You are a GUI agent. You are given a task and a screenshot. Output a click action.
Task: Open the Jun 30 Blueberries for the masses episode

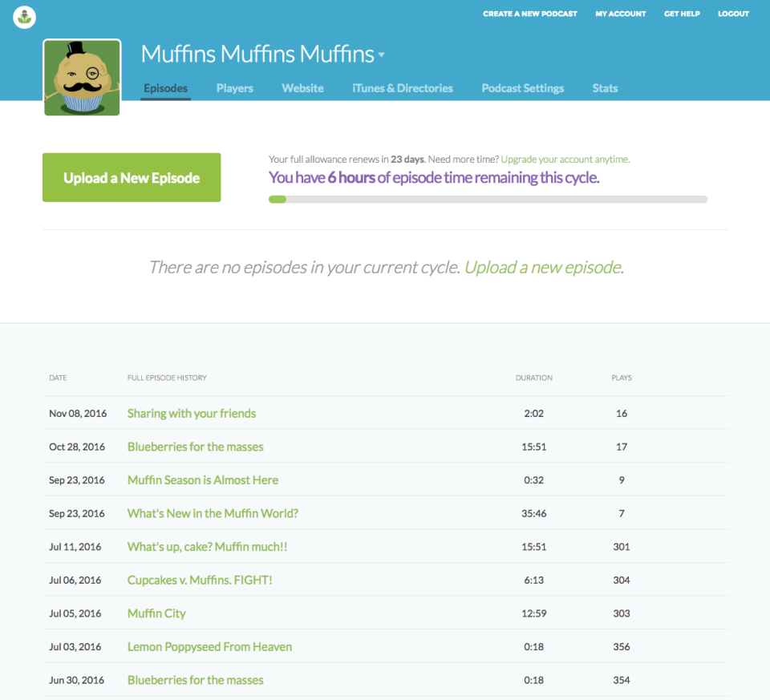(196, 680)
